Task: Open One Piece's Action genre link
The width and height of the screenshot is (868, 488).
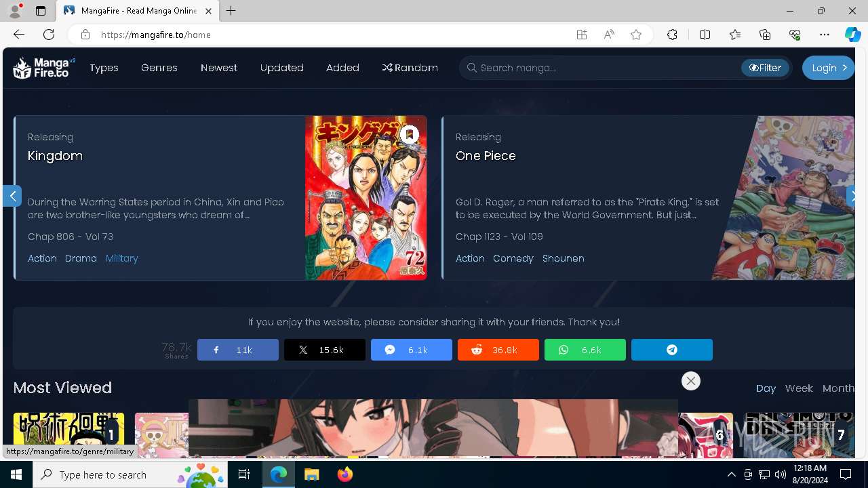Action: point(470,258)
